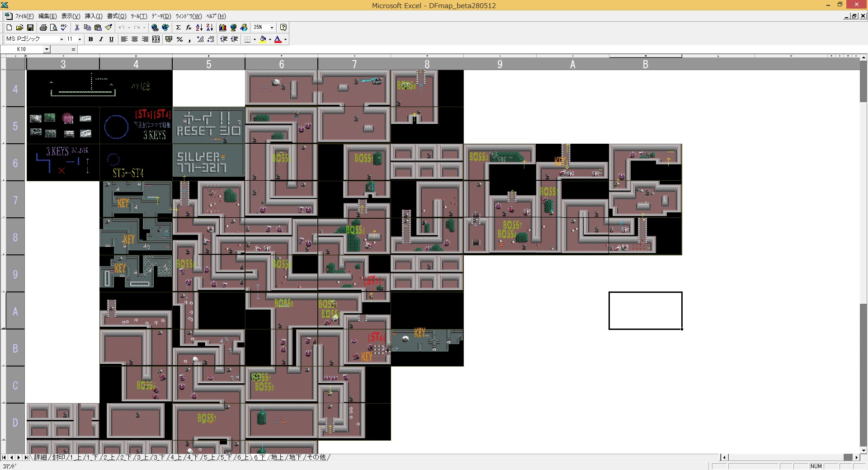The width and height of the screenshot is (868, 470).
Task: Paste from clipboard icon
Action: [x=98, y=28]
